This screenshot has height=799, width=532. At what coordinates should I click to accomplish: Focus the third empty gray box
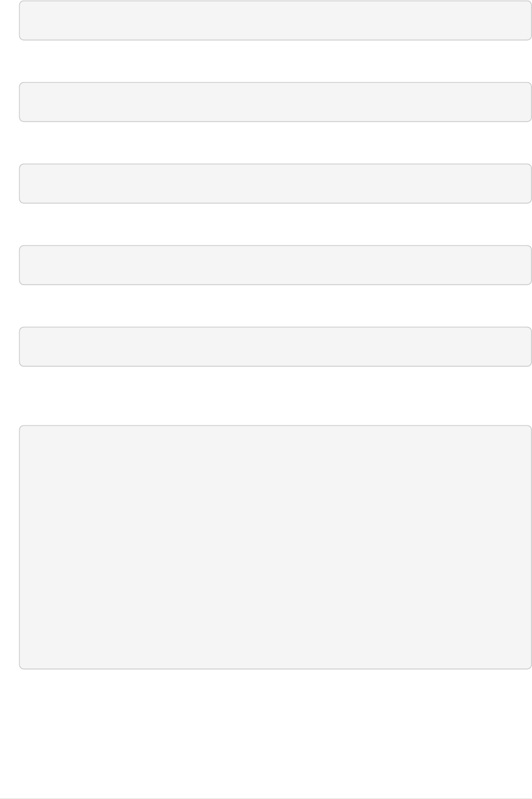(x=275, y=183)
